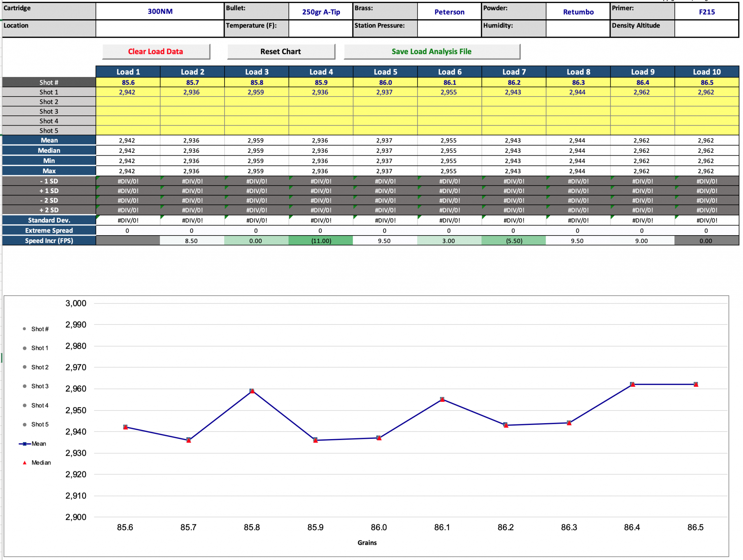Click Shot 1 velocity 2,959 under Load 3
Image resolution: width=743 pixels, height=560 pixels.
256,92
